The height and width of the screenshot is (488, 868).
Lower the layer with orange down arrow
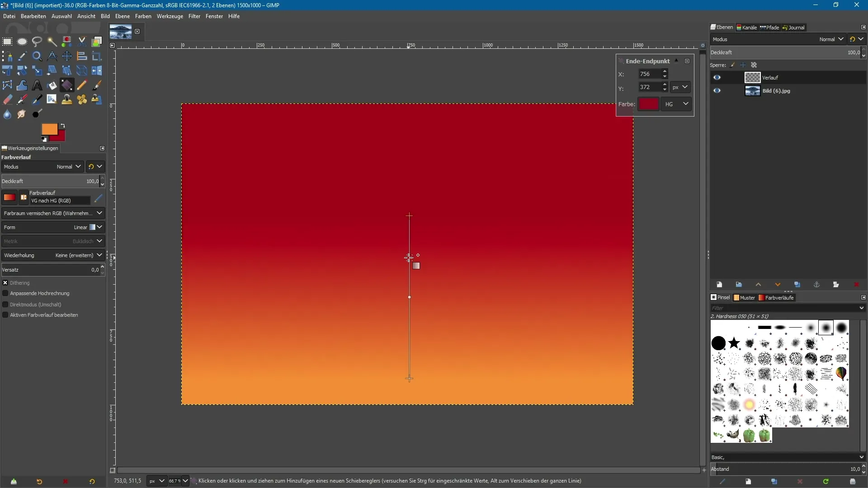(778, 285)
